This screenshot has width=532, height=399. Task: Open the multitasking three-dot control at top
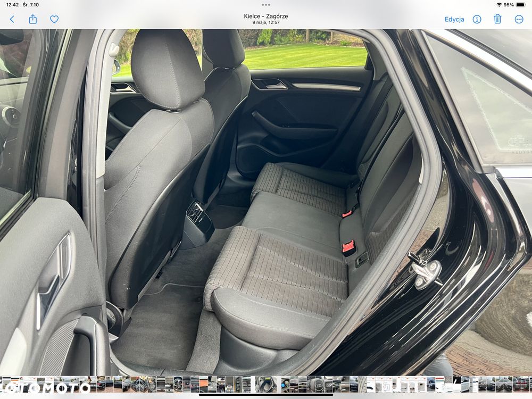(266, 5)
